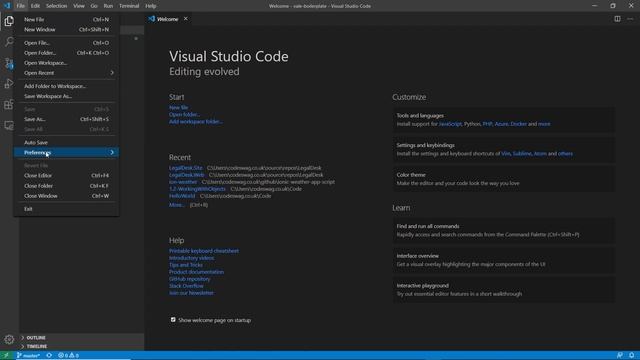Expand the Open Recent submenu

[x=66, y=73]
